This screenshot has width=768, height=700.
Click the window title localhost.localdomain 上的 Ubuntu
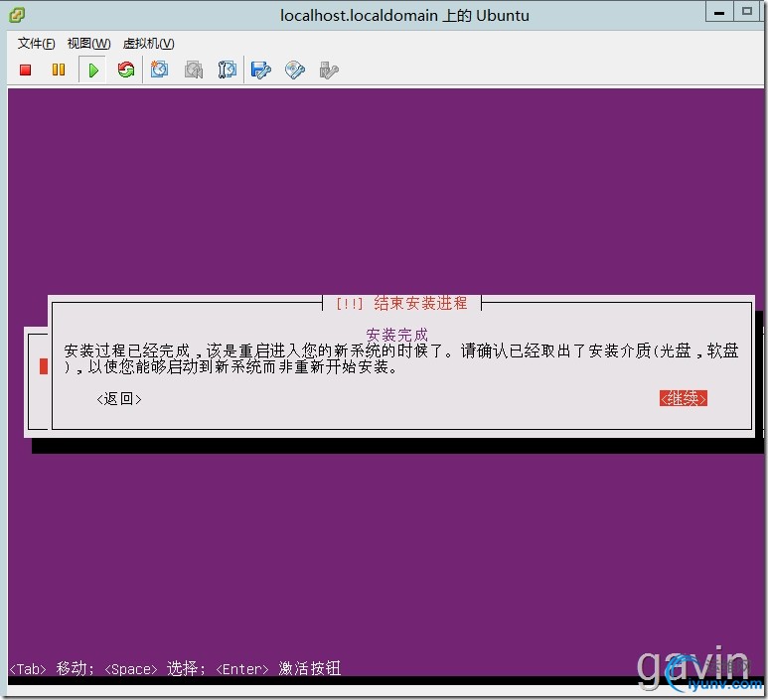click(x=404, y=16)
